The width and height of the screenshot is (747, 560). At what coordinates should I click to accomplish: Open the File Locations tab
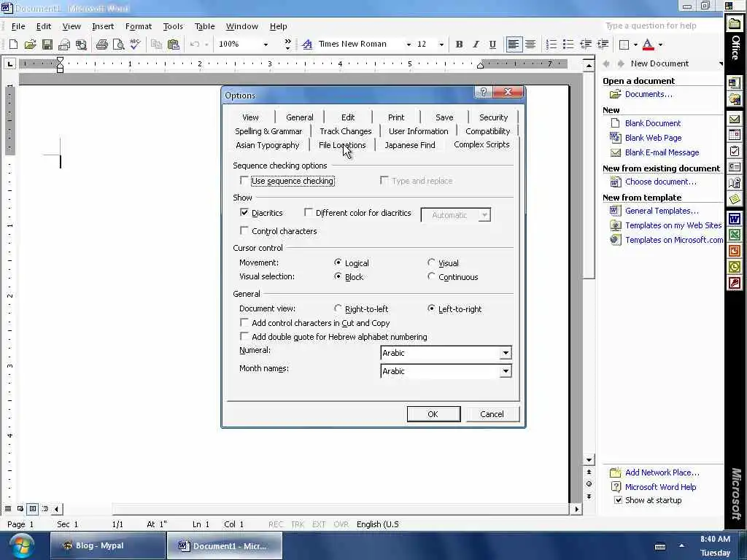tap(342, 145)
